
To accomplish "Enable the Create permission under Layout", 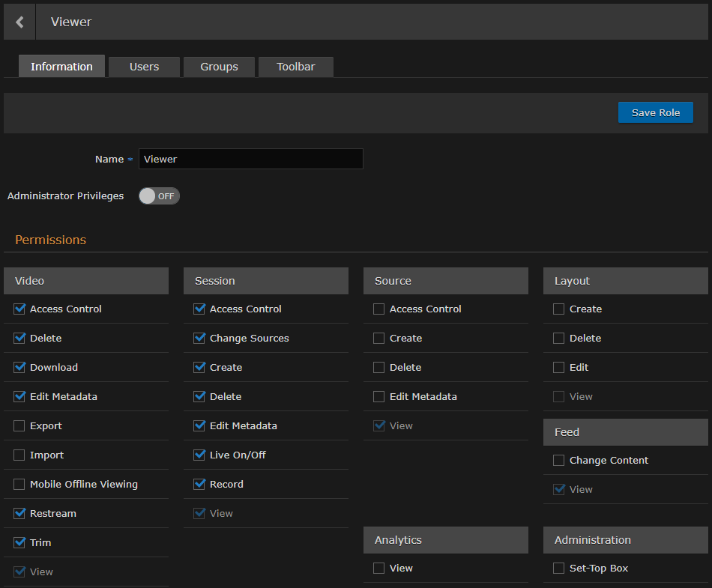I will pos(558,309).
